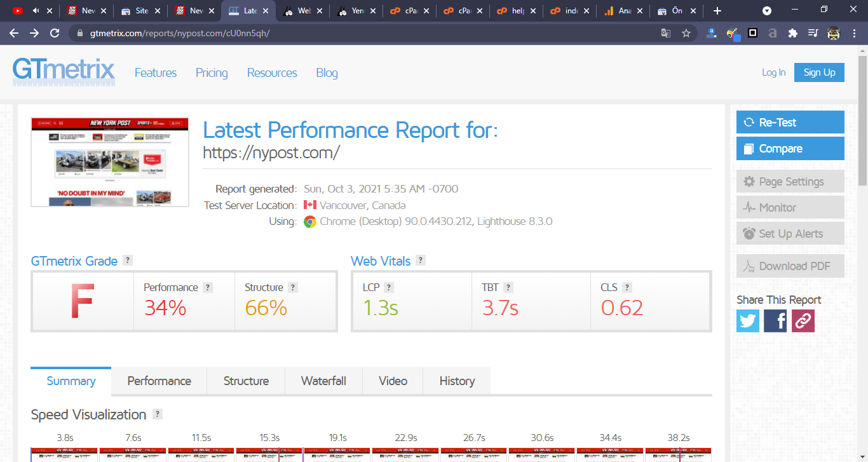Go to the Blog page
Image resolution: width=868 pixels, height=462 pixels.
327,73
